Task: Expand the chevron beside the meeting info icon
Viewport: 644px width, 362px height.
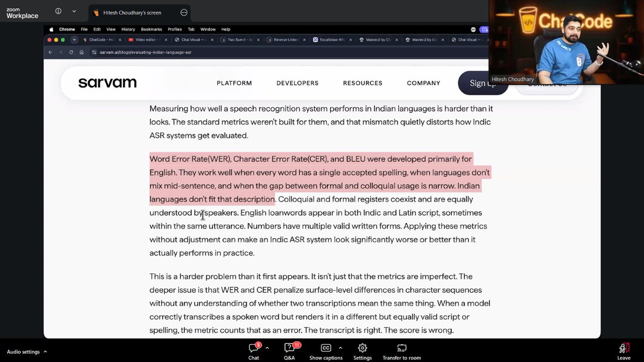Action: click(x=74, y=11)
